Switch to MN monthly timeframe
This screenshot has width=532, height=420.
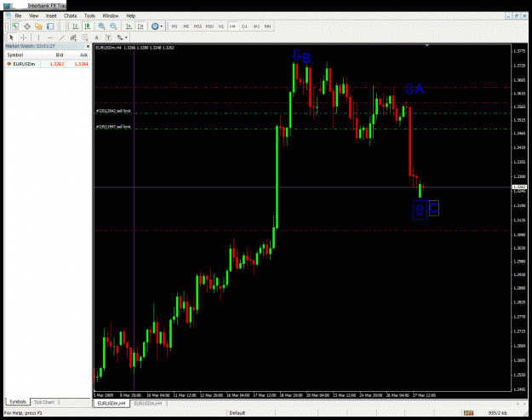tap(267, 26)
